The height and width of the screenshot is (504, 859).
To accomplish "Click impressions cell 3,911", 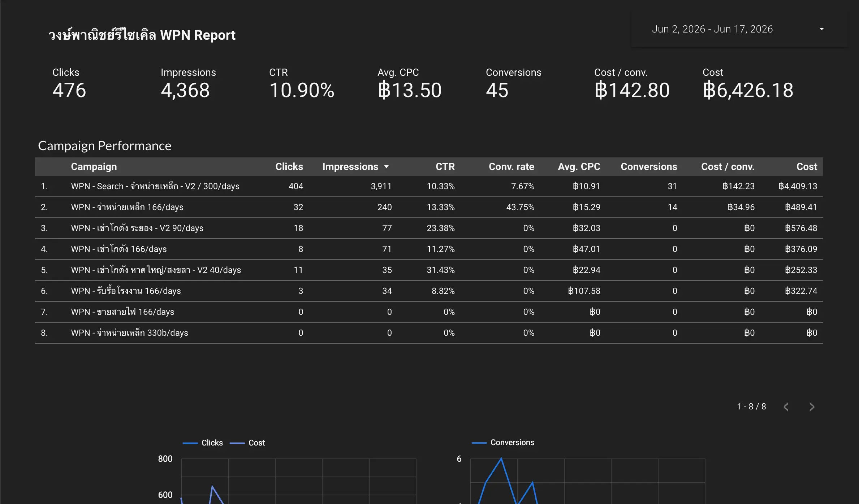I will [381, 186].
